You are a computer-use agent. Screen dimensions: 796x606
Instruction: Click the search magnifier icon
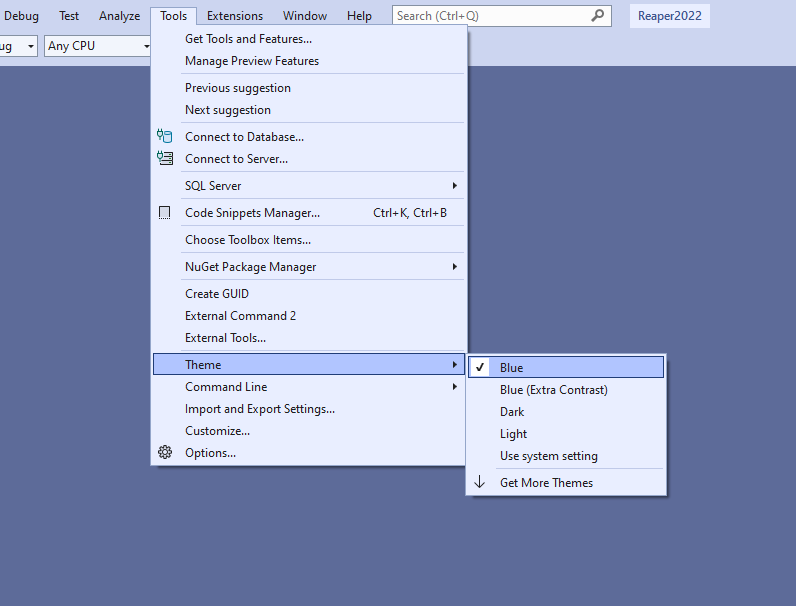[598, 16]
